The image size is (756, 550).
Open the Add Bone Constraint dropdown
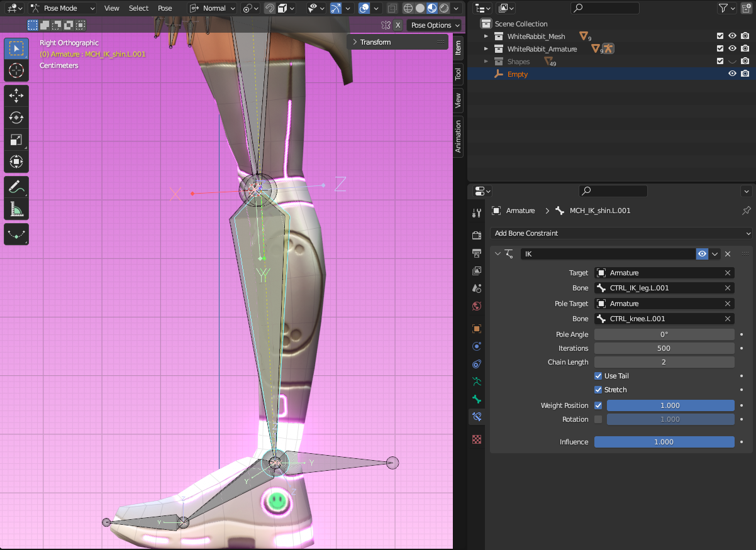pos(621,233)
